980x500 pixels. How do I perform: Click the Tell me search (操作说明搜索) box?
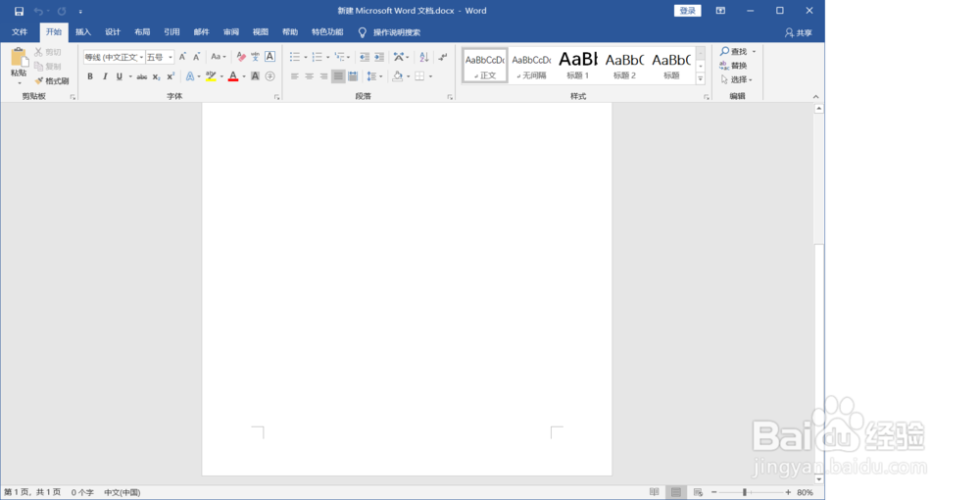[x=397, y=32]
